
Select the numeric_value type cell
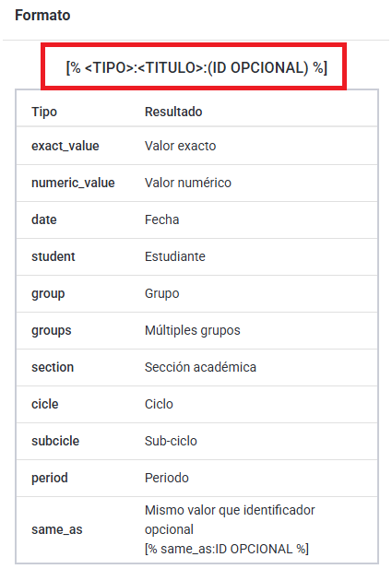[73, 183]
